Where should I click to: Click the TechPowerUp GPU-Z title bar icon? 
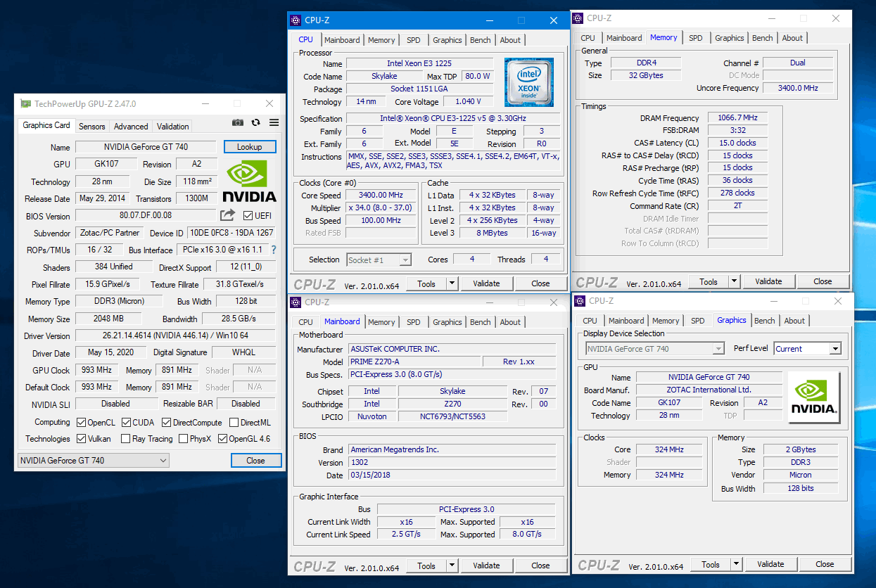click(26, 104)
